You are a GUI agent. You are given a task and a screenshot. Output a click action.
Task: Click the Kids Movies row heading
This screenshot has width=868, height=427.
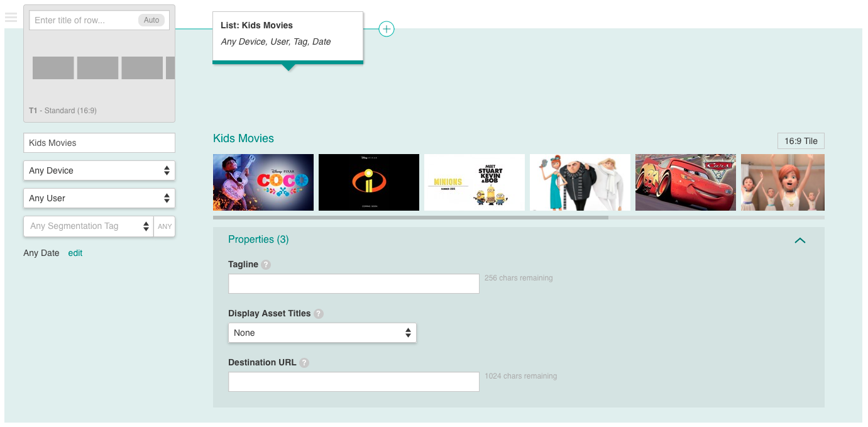pos(244,138)
